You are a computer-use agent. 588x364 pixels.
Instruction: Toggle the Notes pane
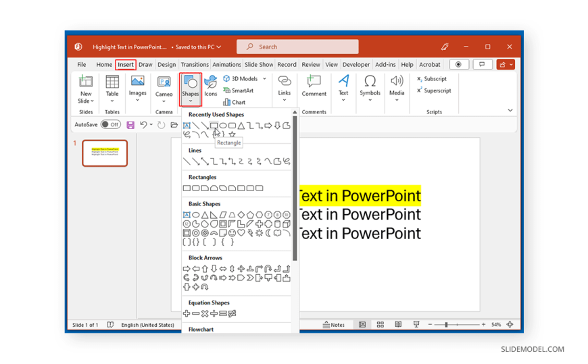(x=333, y=325)
